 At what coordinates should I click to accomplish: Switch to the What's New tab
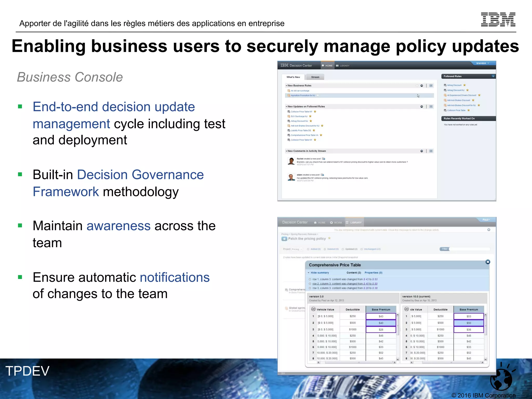(293, 77)
